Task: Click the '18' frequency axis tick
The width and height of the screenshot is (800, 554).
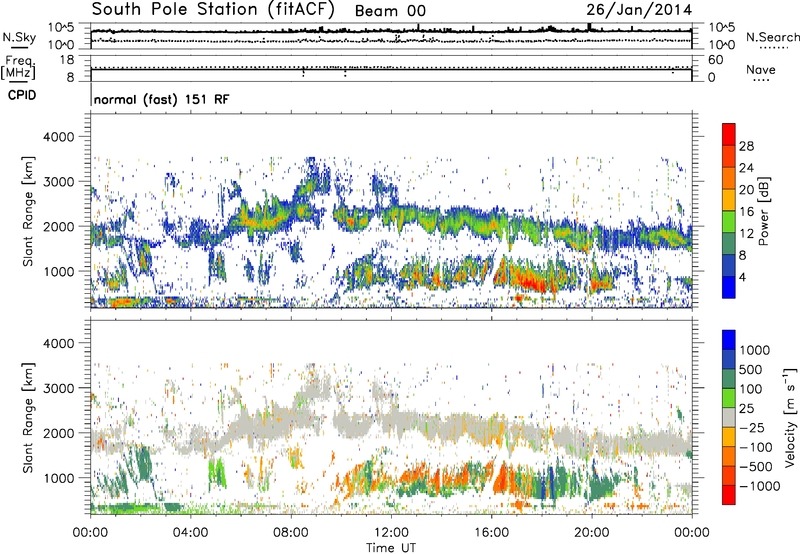Action: click(x=67, y=60)
